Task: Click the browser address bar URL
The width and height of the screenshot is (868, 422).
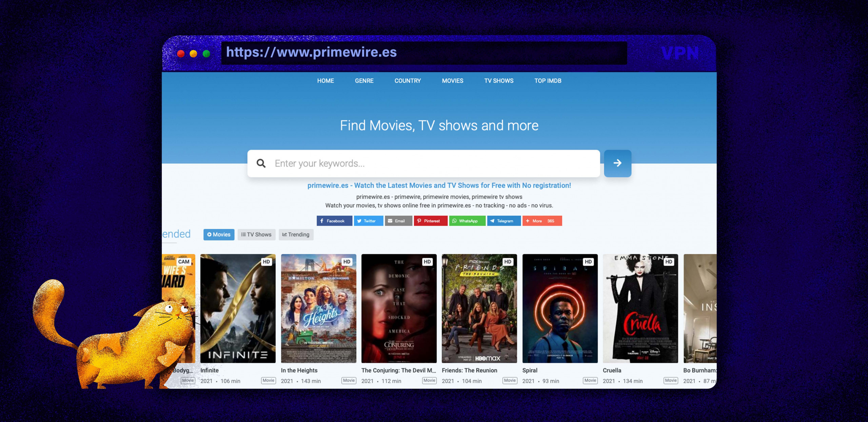Action: [311, 52]
